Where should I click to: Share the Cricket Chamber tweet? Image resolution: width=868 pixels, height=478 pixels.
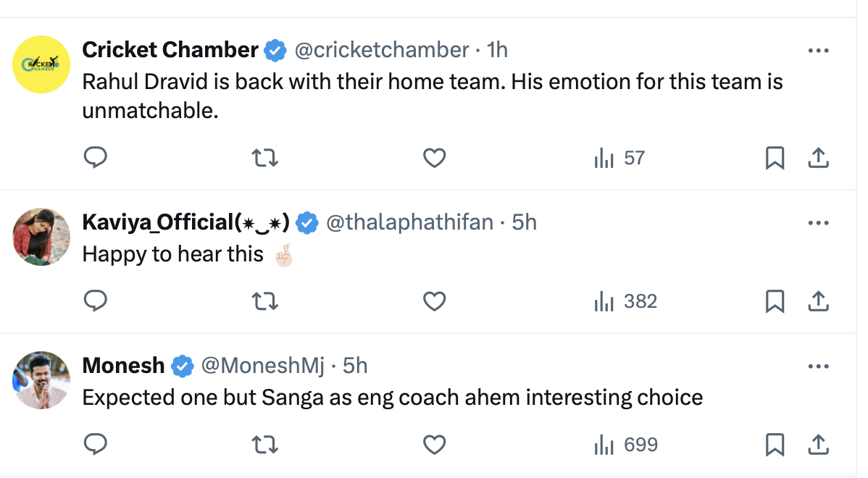pos(818,158)
